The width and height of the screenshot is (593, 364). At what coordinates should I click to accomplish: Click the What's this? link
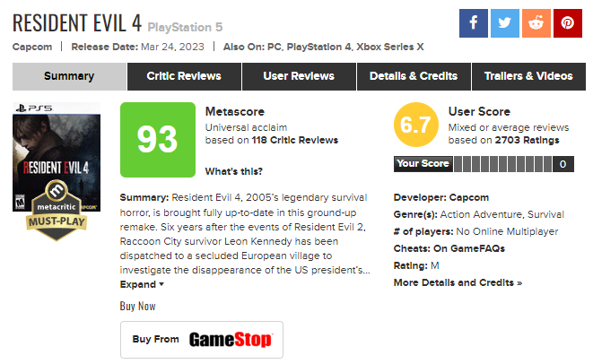234,171
